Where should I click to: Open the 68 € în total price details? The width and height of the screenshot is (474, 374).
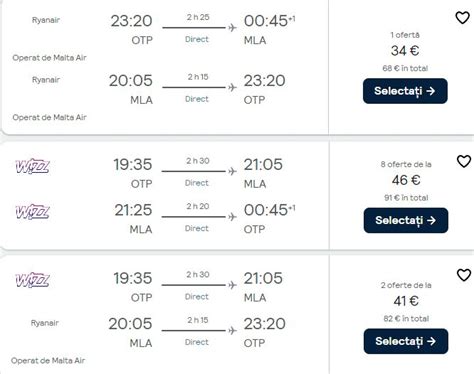point(405,68)
